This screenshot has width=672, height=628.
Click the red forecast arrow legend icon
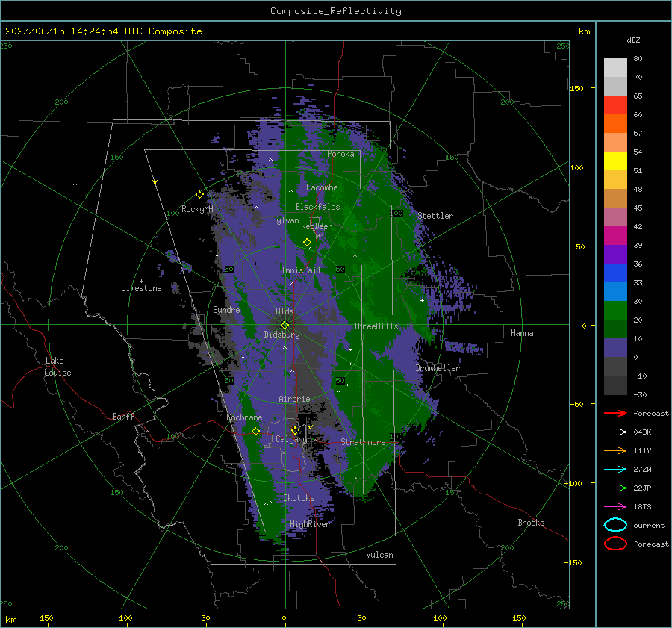click(x=615, y=413)
